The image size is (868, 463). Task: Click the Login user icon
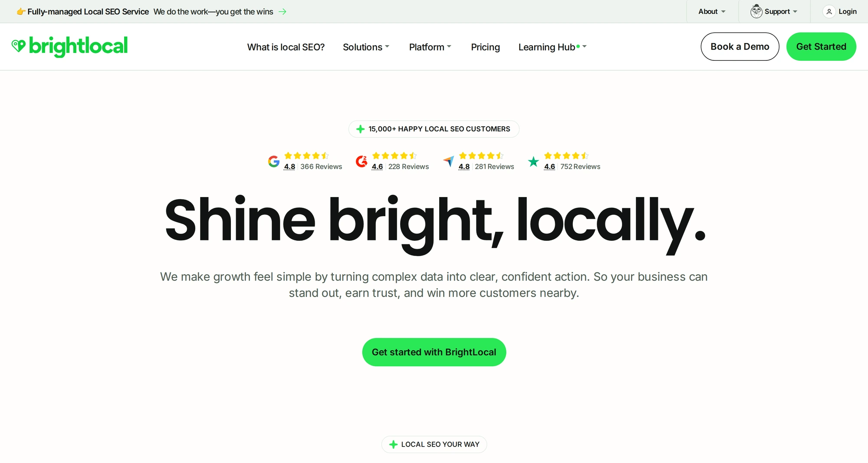pos(829,12)
